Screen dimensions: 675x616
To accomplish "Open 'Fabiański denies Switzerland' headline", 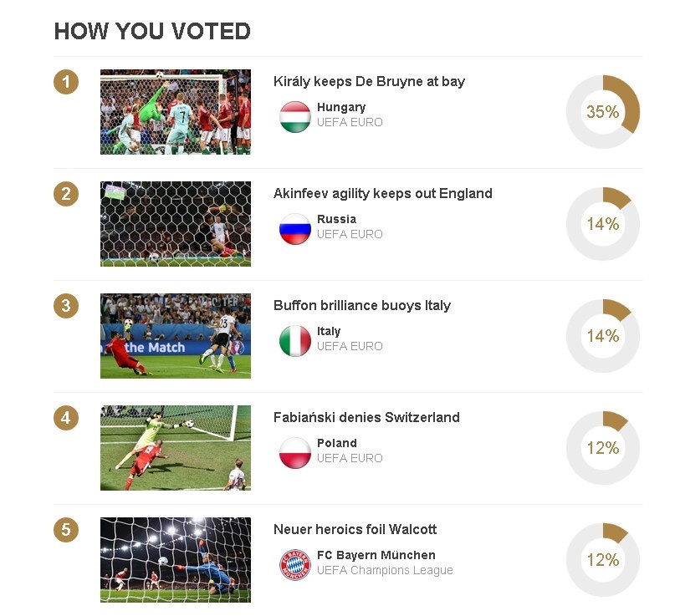I will click(x=366, y=418).
